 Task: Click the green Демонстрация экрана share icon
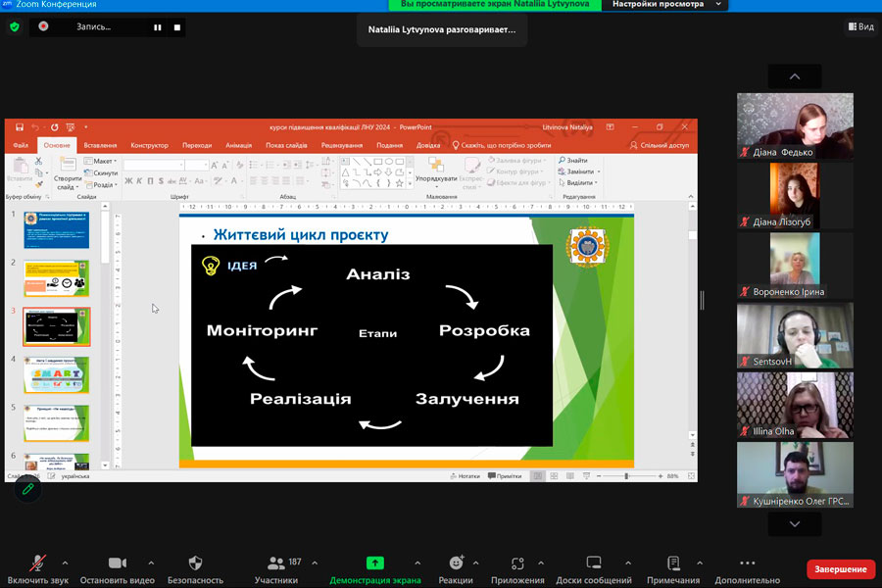(375, 563)
